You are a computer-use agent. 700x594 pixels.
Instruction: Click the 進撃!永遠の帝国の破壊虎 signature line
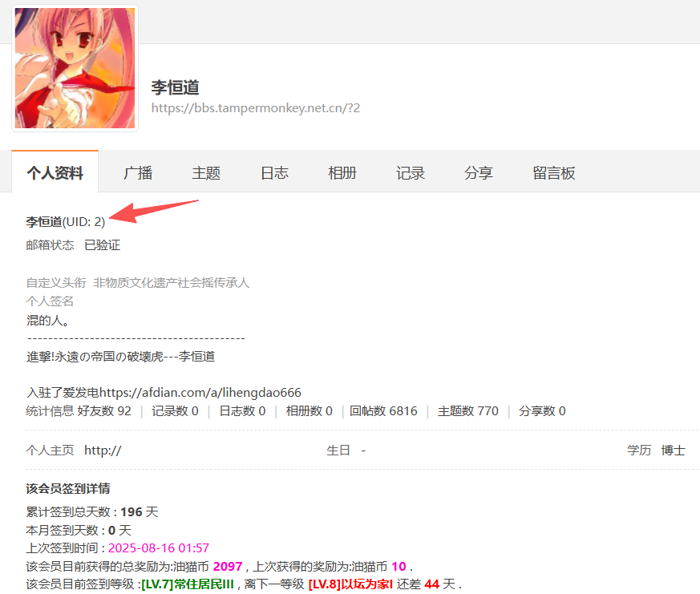(x=120, y=357)
